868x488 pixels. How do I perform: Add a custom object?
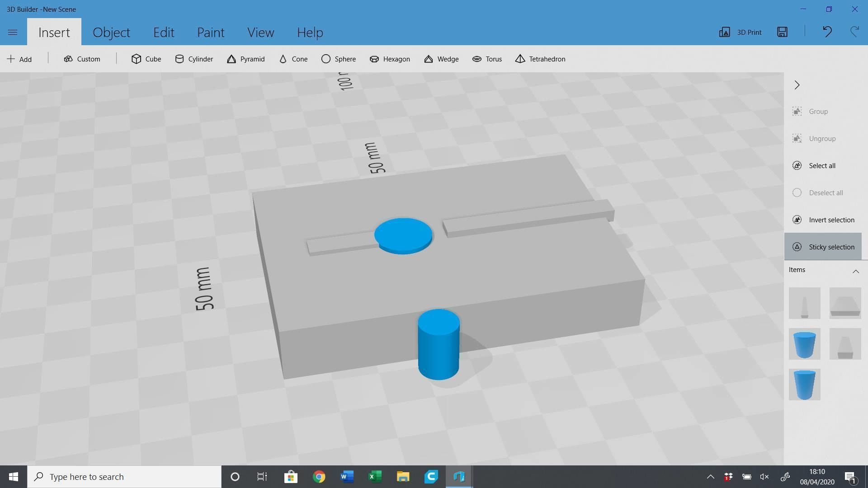pos(82,59)
